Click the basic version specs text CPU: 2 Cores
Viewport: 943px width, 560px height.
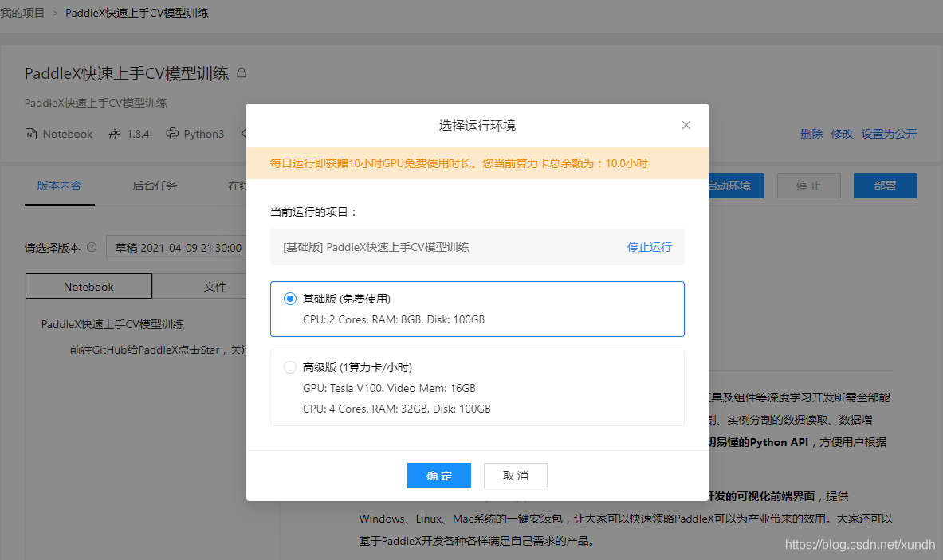[393, 319]
